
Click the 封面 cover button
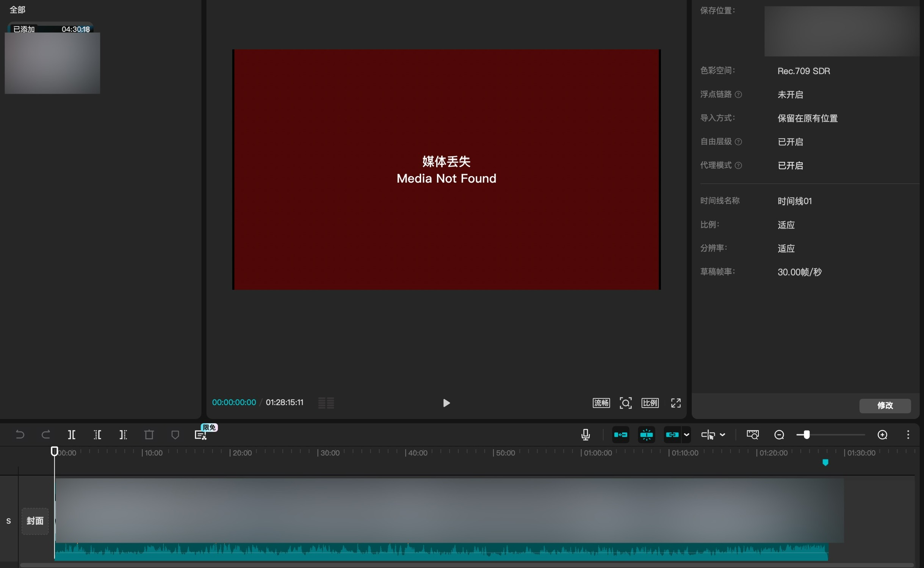pyautogui.click(x=35, y=521)
